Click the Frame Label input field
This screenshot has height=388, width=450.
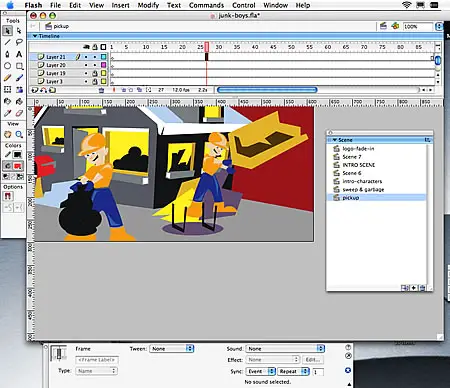coord(97,360)
